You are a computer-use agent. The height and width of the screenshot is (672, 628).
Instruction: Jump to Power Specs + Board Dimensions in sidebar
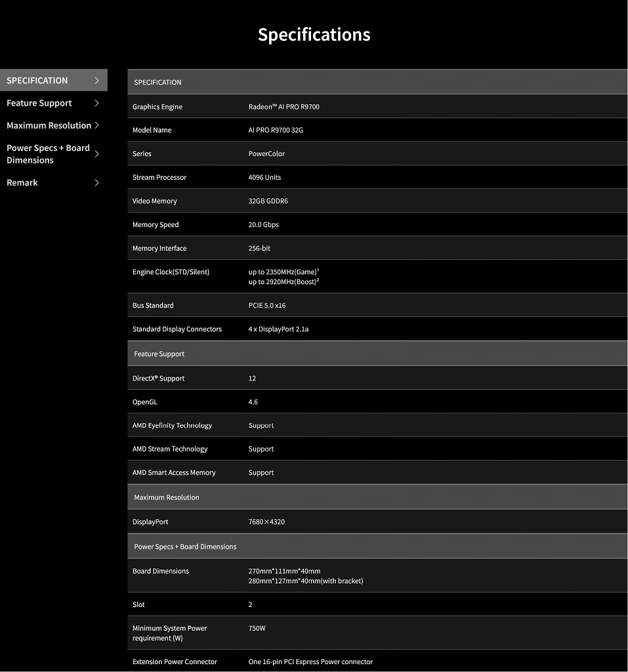54,154
